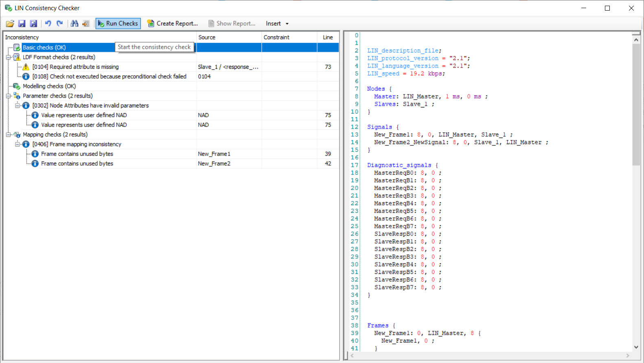Collapse the Parameter checks node

coord(8,96)
